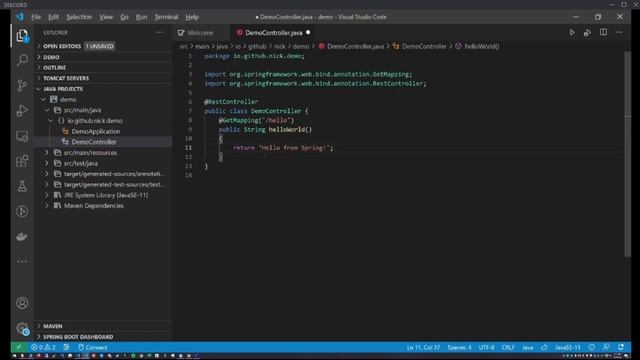Open the Help menu
Viewport: 640px width, 360px height.
click(192, 17)
